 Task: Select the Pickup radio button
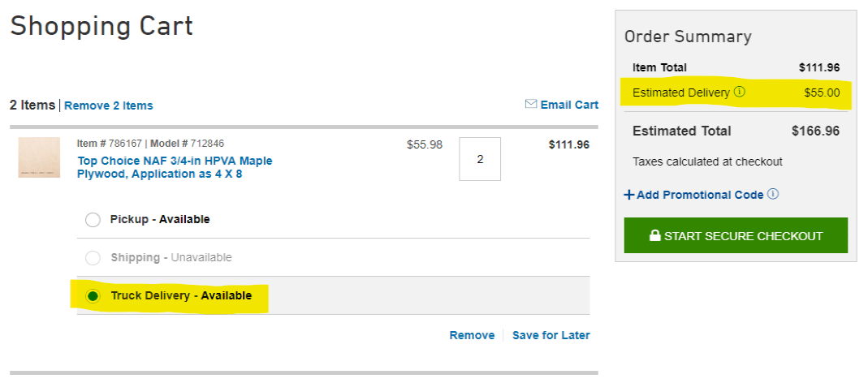tap(93, 220)
